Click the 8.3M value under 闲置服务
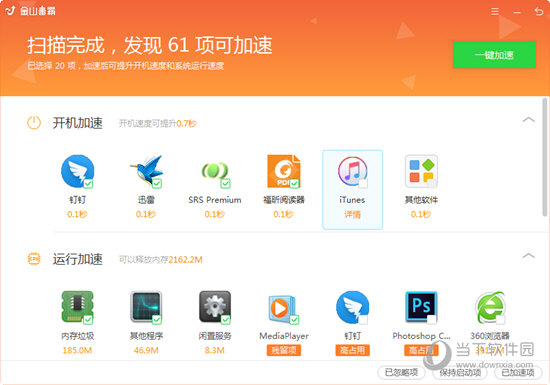 [215, 350]
